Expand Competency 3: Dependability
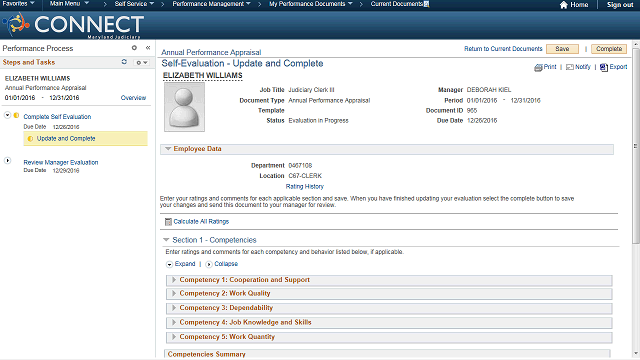Screen dimensions: 640x360 (174, 308)
